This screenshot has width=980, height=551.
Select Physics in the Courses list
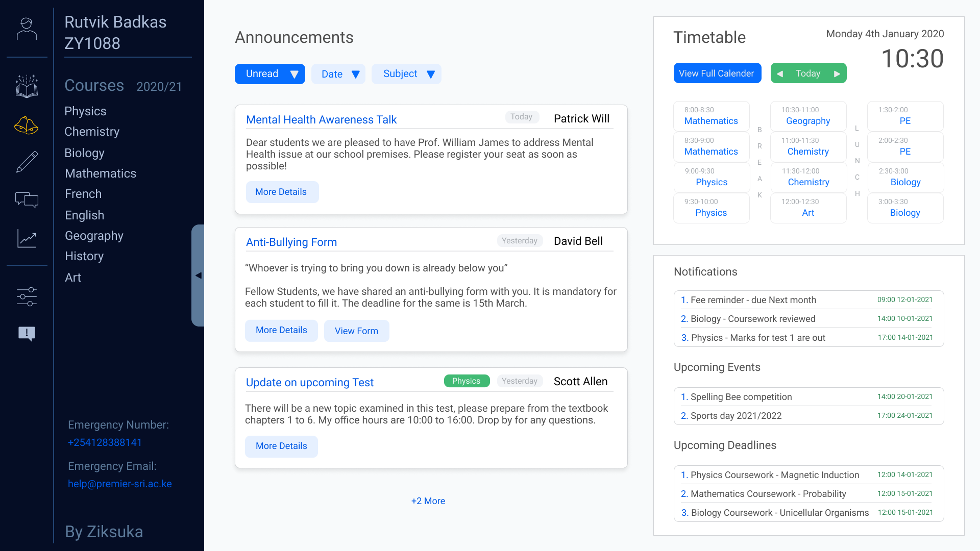85,111
